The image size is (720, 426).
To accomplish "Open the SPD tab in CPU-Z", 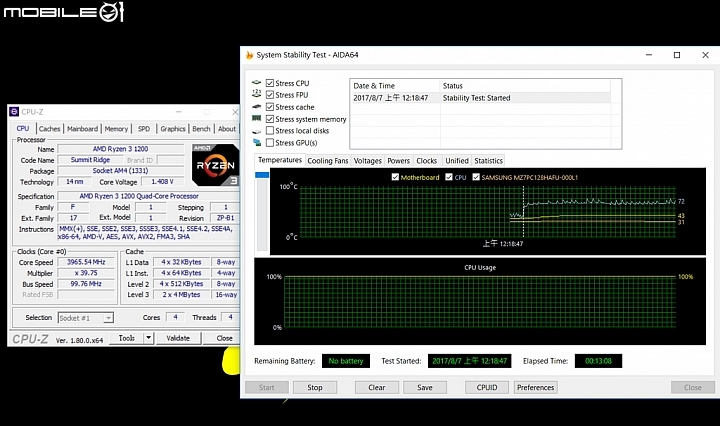I will pos(144,129).
